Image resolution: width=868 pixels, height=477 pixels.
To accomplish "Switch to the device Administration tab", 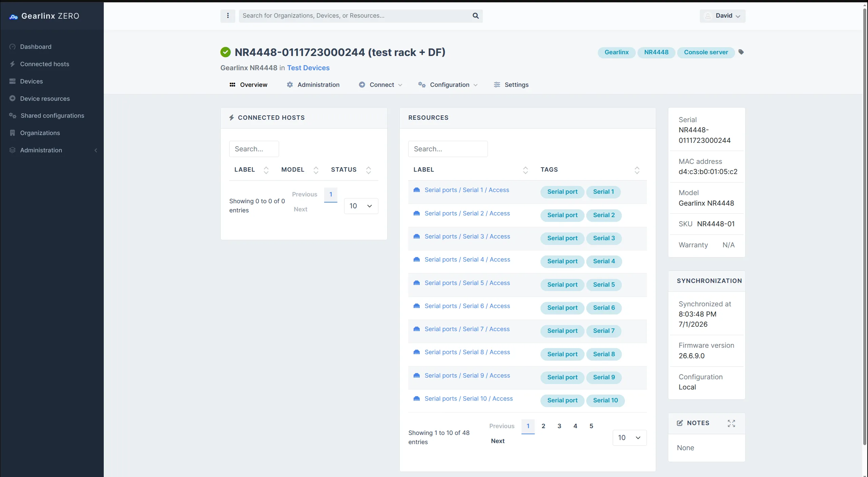I will click(x=313, y=85).
